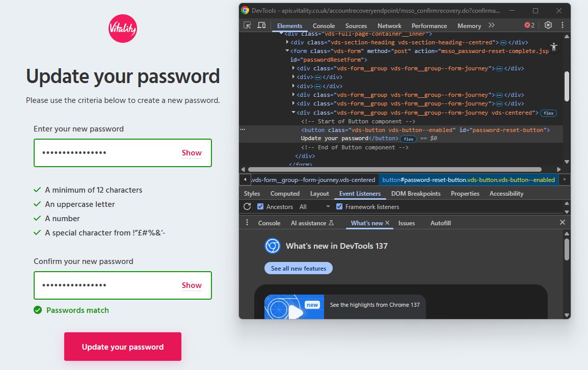The width and height of the screenshot is (588, 370).
Task: Click See all new features
Action: click(299, 268)
